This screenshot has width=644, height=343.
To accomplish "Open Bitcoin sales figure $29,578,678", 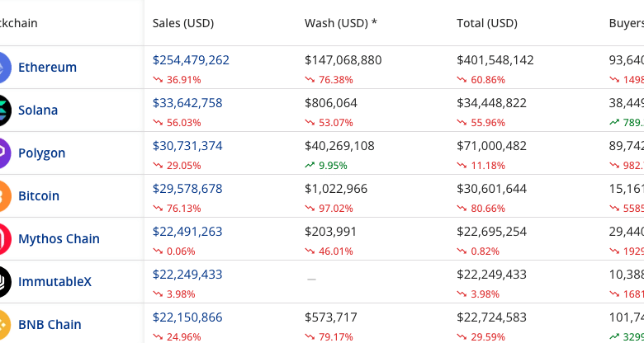I will click(187, 189).
